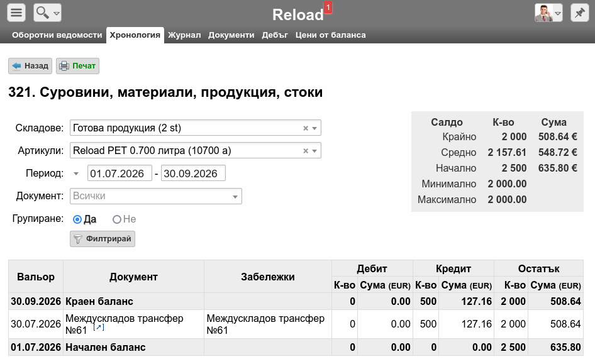The height and width of the screenshot is (364, 595).
Task: Click the start date field 01.07.2026
Action: [120, 174]
